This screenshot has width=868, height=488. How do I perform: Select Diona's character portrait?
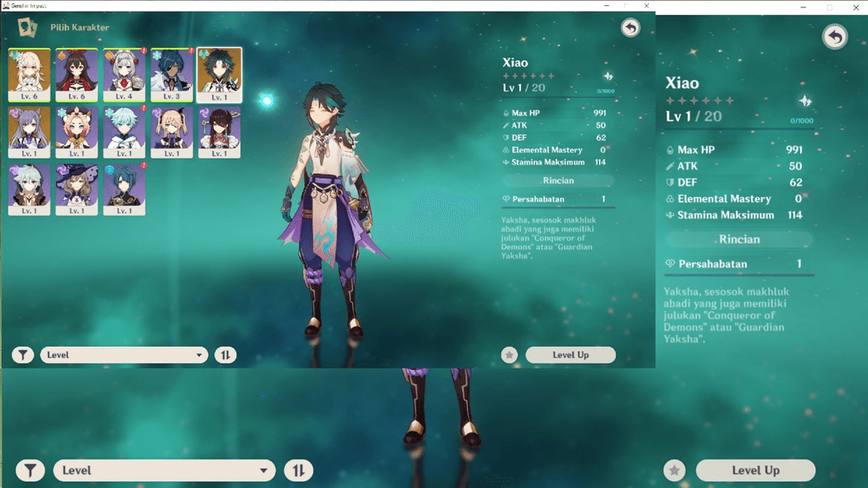pos(76,133)
